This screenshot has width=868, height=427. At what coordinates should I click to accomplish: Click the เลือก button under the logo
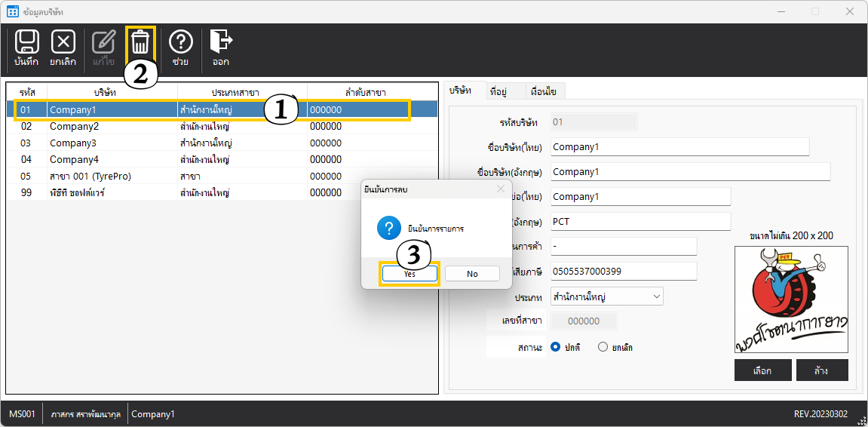coord(762,370)
